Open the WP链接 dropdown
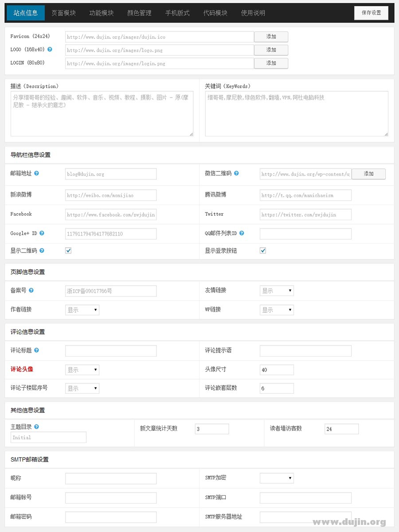The image size is (399, 532). (x=277, y=310)
